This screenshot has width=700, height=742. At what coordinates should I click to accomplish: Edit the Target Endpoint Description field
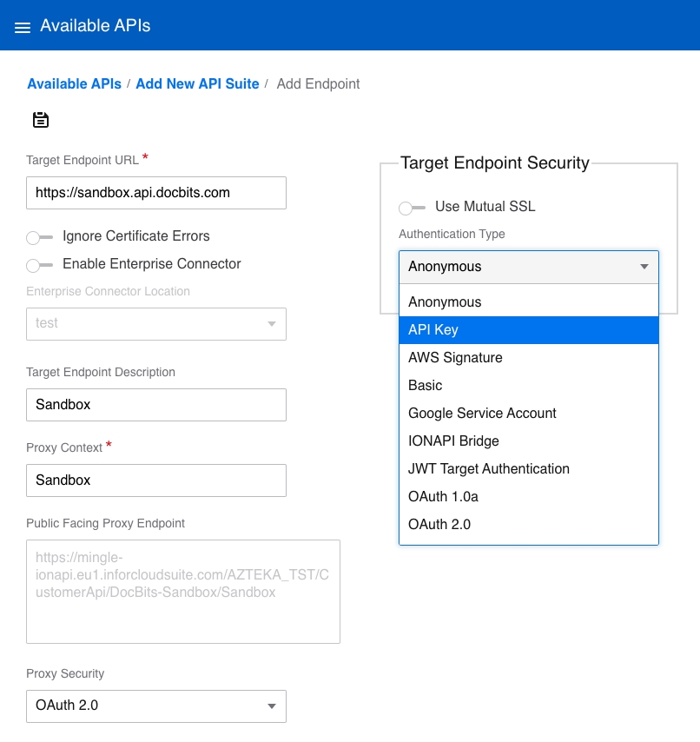[x=156, y=405]
